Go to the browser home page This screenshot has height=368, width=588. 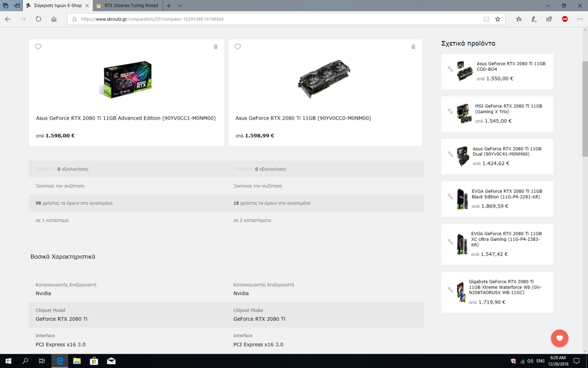point(54,19)
